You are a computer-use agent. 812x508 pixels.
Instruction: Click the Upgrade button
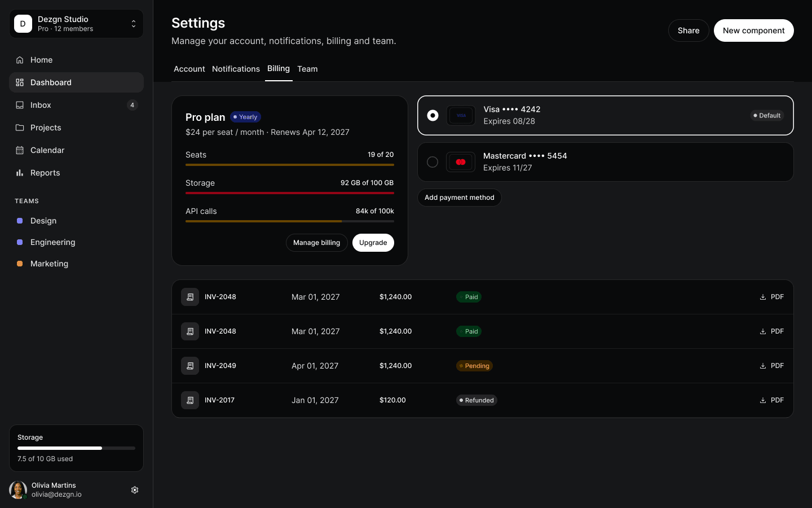coord(373,243)
